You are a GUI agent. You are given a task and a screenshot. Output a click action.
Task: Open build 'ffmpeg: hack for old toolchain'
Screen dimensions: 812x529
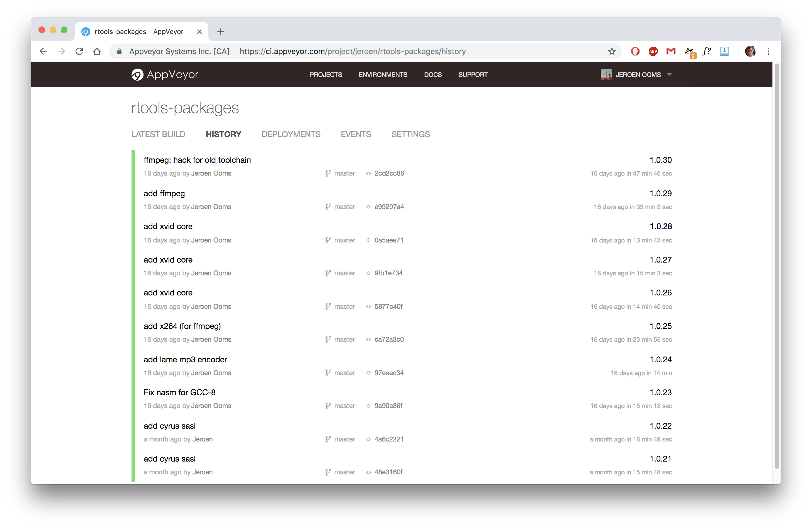(x=197, y=160)
